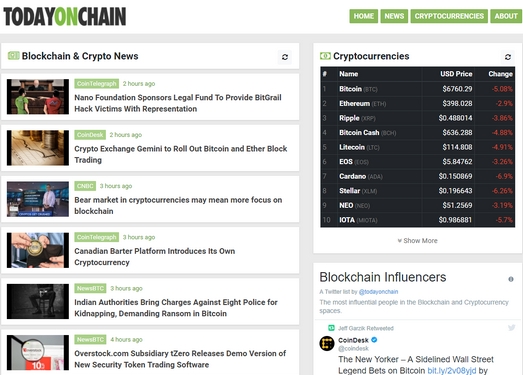523x375 pixels.
Task: Open the HOME menu item
Action: 364,16
